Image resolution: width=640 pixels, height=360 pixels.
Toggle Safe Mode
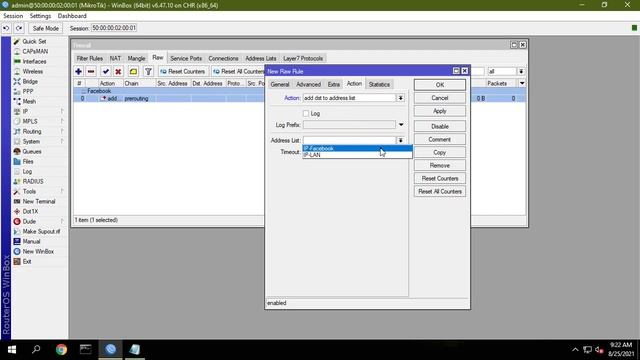click(x=45, y=28)
